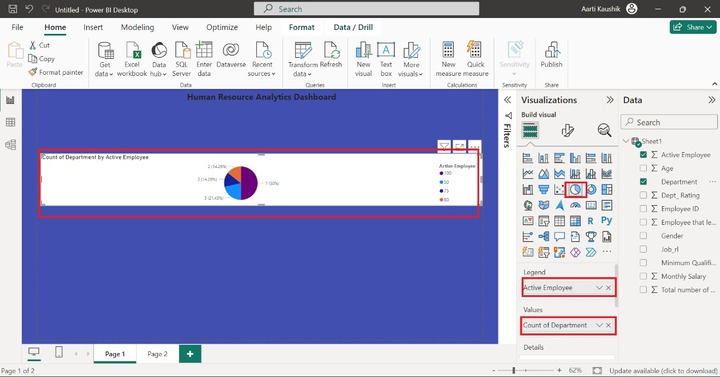Click the zoom slider handle

[x=514, y=370]
